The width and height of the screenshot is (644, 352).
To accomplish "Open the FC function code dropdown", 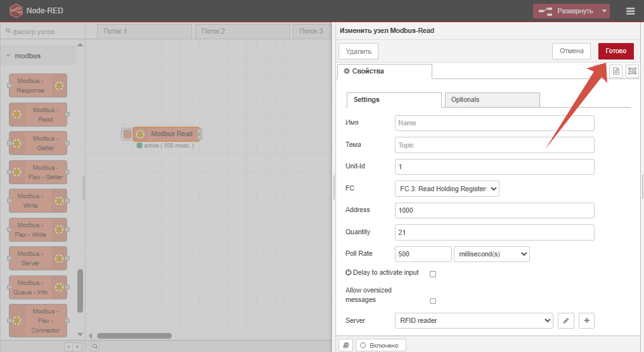I will tap(447, 189).
